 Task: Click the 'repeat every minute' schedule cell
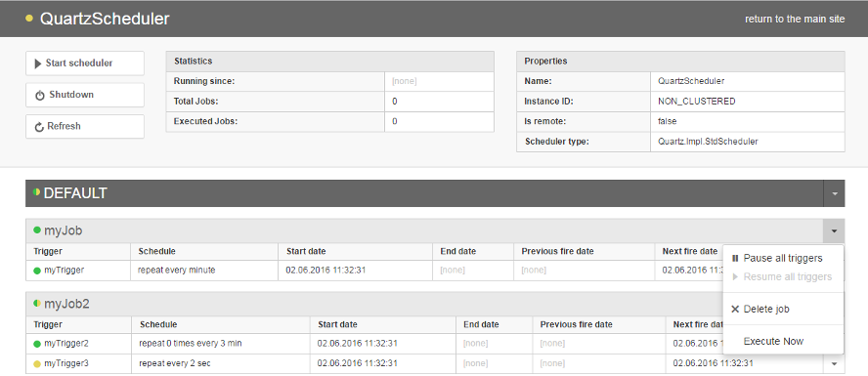pyautogui.click(x=204, y=271)
